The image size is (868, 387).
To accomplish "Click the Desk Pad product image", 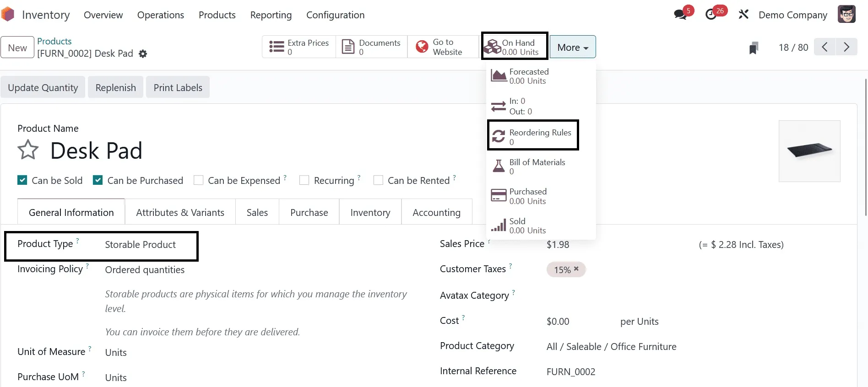I will point(809,151).
